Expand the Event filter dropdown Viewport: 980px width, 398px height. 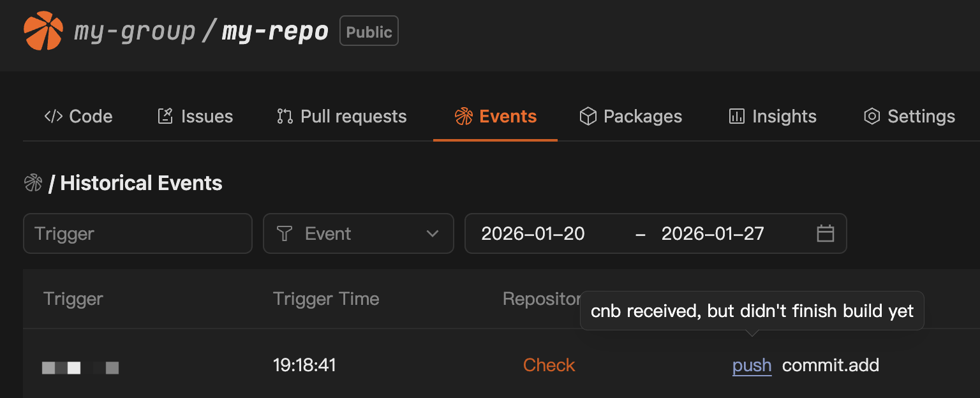click(x=358, y=233)
